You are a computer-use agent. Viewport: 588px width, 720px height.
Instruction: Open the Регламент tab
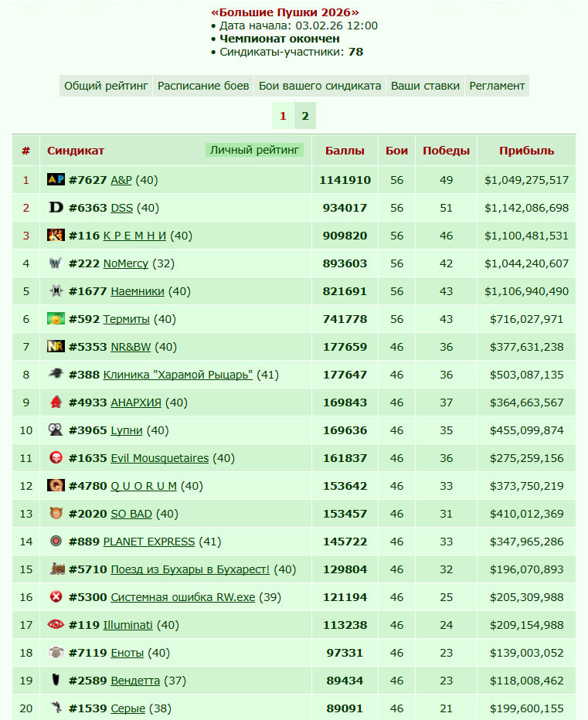[497, 86]
